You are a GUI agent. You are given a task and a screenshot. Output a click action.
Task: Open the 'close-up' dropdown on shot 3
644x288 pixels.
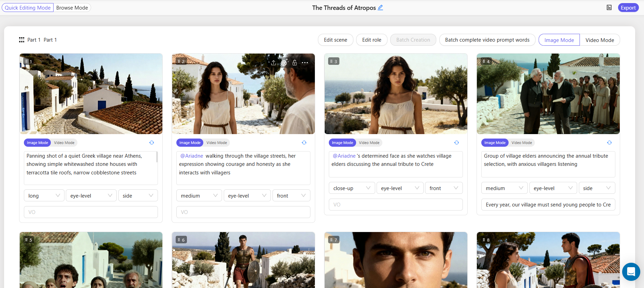click(x=352, y=188)
